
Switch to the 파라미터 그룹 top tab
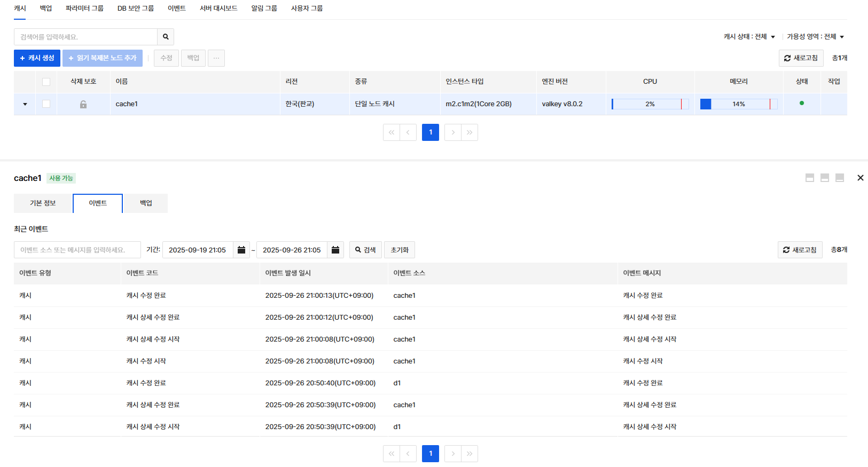tap(84, 9)
